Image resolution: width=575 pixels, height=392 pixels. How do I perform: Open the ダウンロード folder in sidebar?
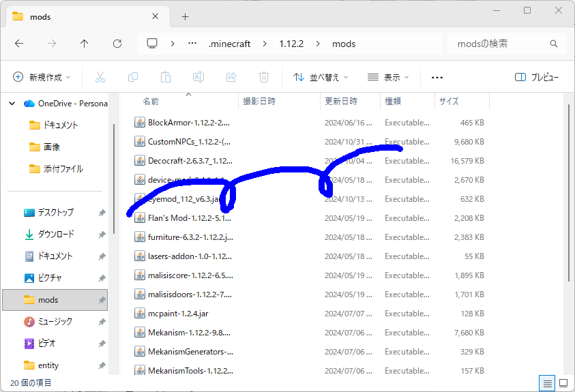pyautogui.click(x=56, y=234)
